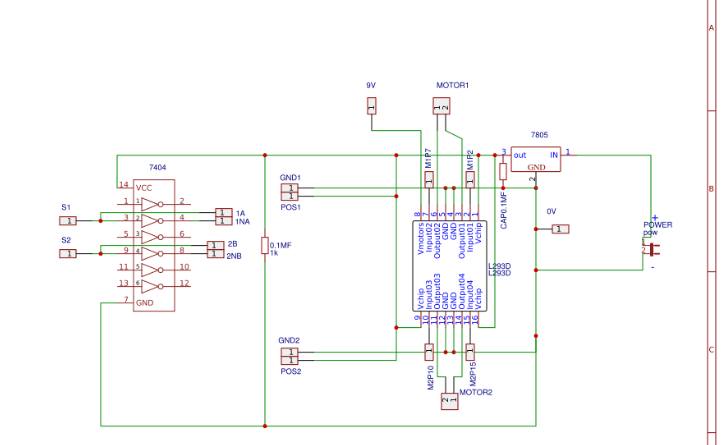Click the 7805 voltage regulator symbol
This screenshot has height=445, width=725.
coord(535,161)
